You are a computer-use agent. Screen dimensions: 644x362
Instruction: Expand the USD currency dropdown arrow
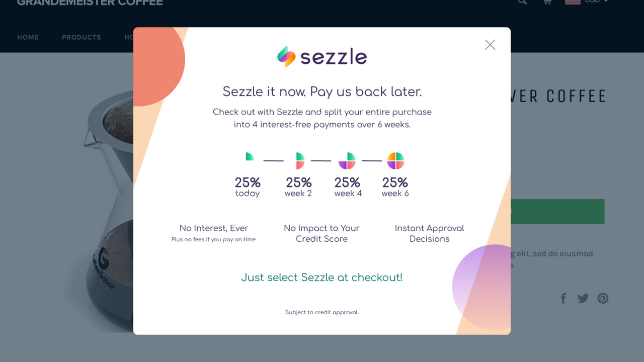click(606, 1)
